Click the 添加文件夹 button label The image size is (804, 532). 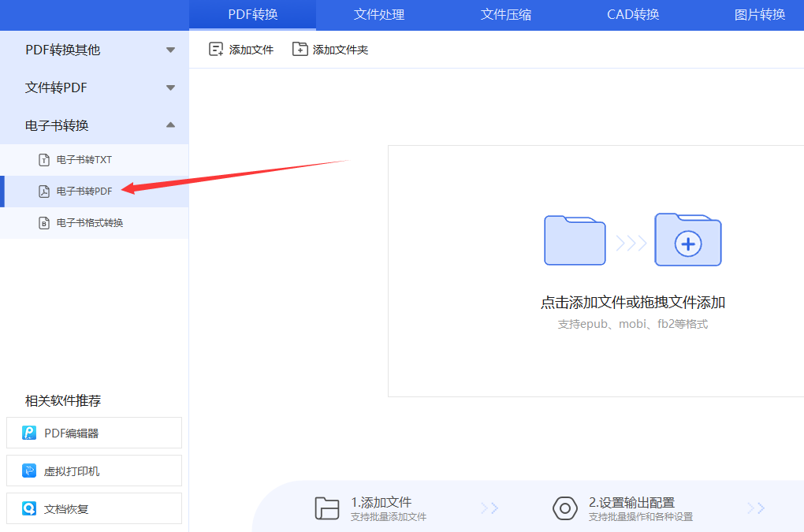[341, 50]
